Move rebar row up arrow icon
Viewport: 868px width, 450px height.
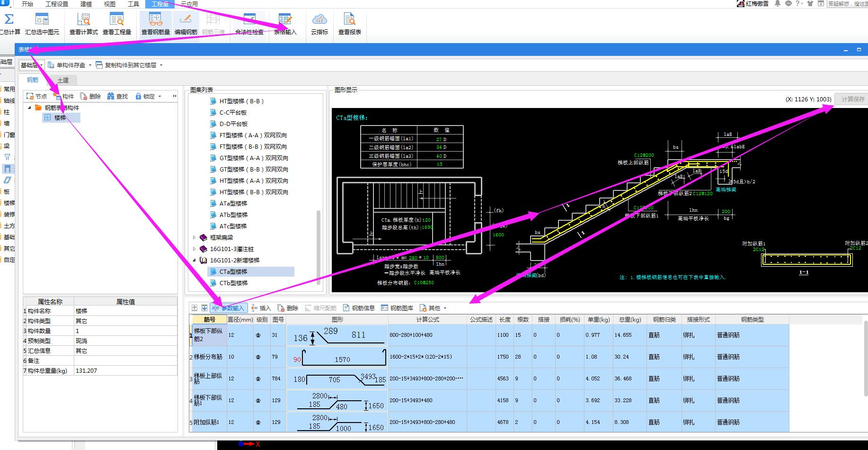point(195,308)
